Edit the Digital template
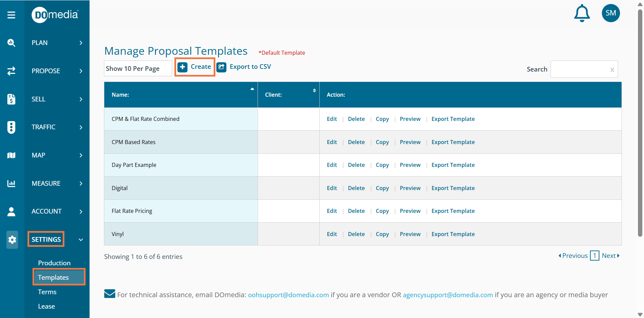This screenshot has width=644, height=318. (x=332, y=188)
